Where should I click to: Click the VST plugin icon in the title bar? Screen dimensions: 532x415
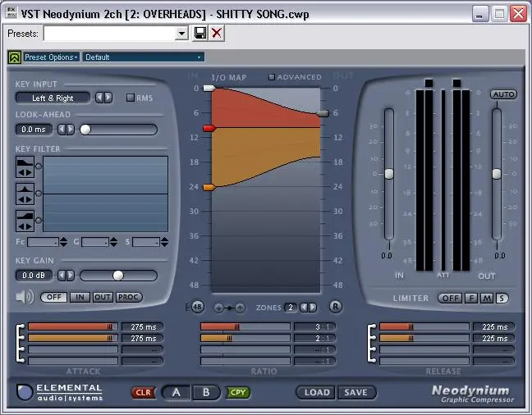pos(11,13)
